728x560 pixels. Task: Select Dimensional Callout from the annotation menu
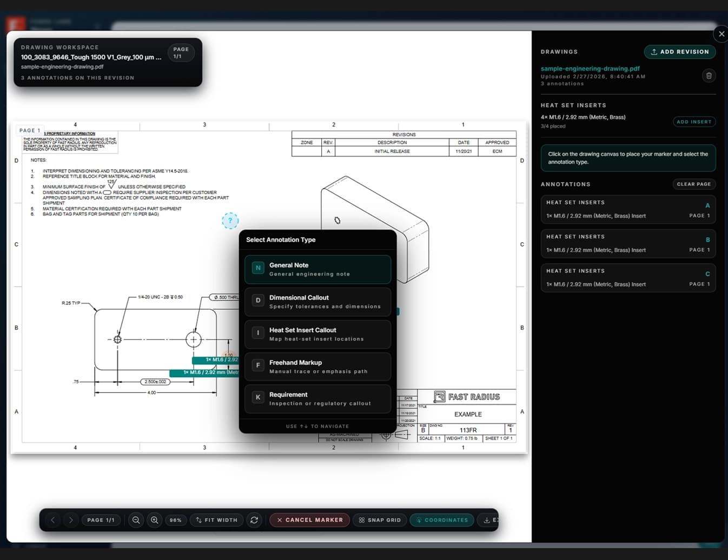(317, 302)
